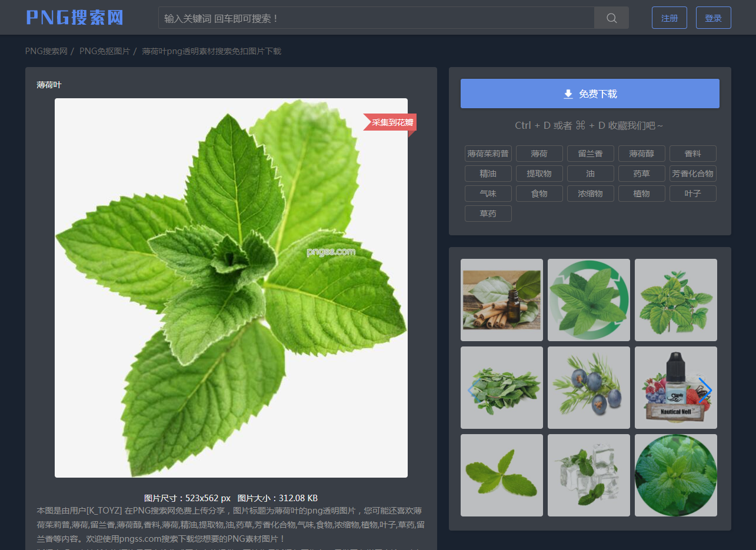Viewport: 756px width, 550px height.
Task: Open the blueberries with herb sprig thumbnail
Action: pyautogui.click(x=589, y=388)
